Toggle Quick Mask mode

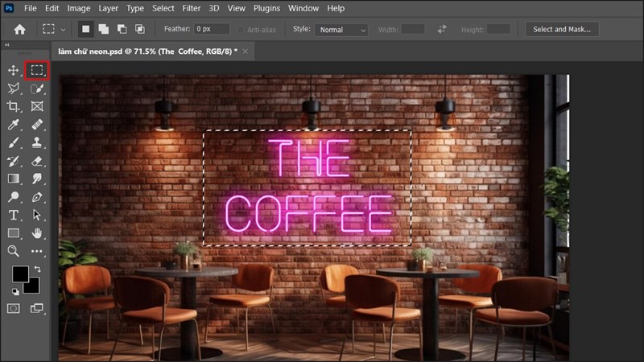[13, 308]
